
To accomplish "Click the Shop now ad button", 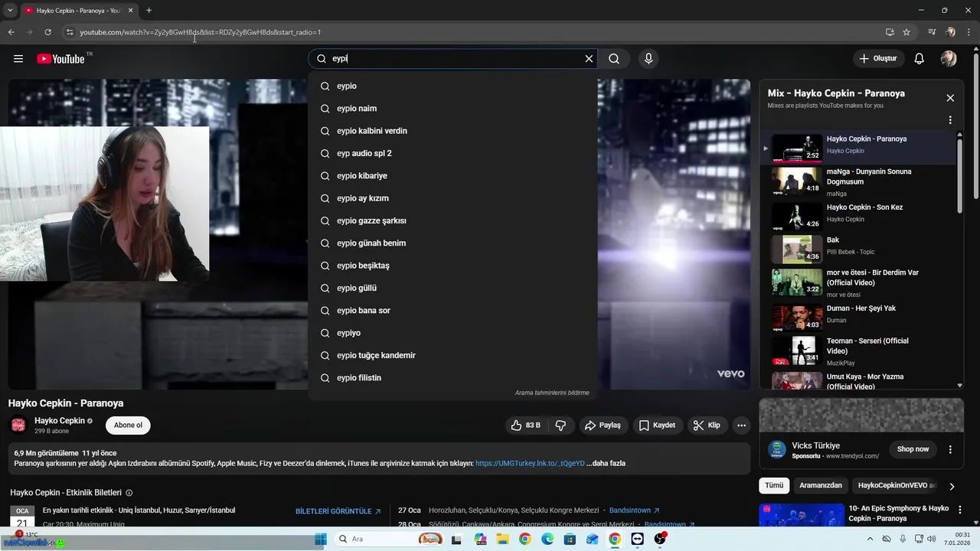I will click(913, 449).
